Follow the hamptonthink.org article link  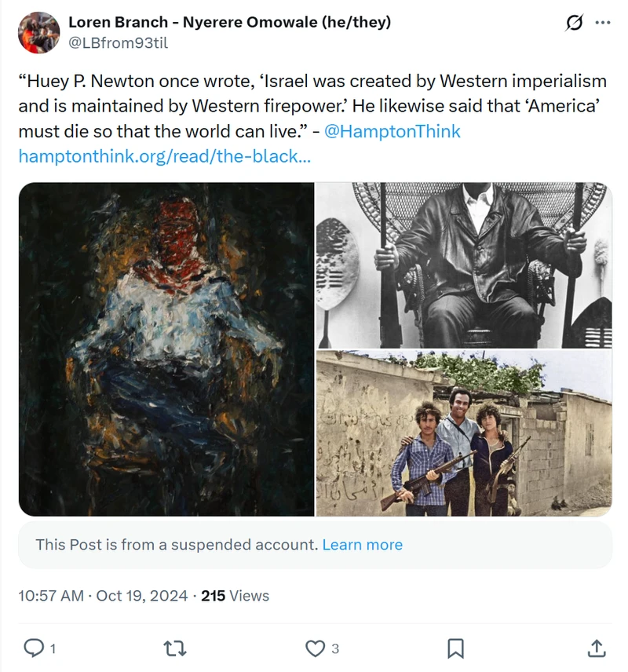coord(165,156)
